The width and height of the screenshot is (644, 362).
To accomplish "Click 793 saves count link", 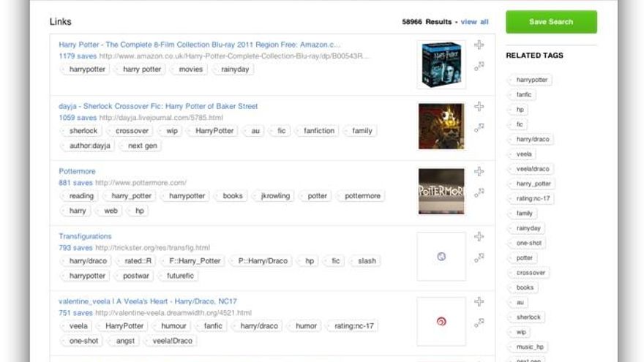I will 75,248.
